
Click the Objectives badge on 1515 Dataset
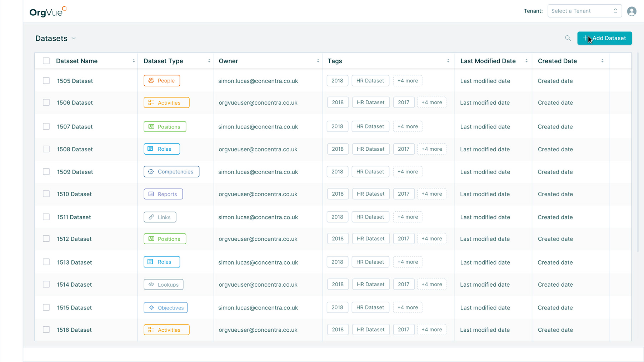click(x=166, y=308)
